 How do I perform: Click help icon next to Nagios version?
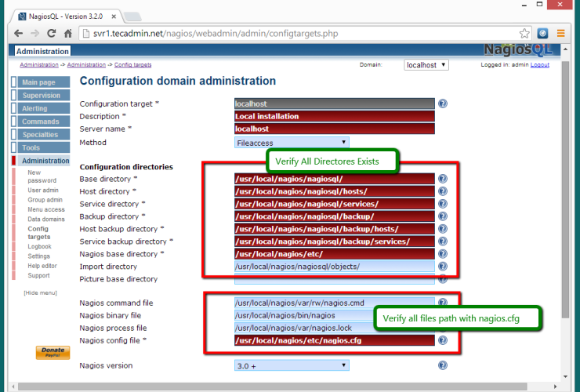tap(443, 365)
